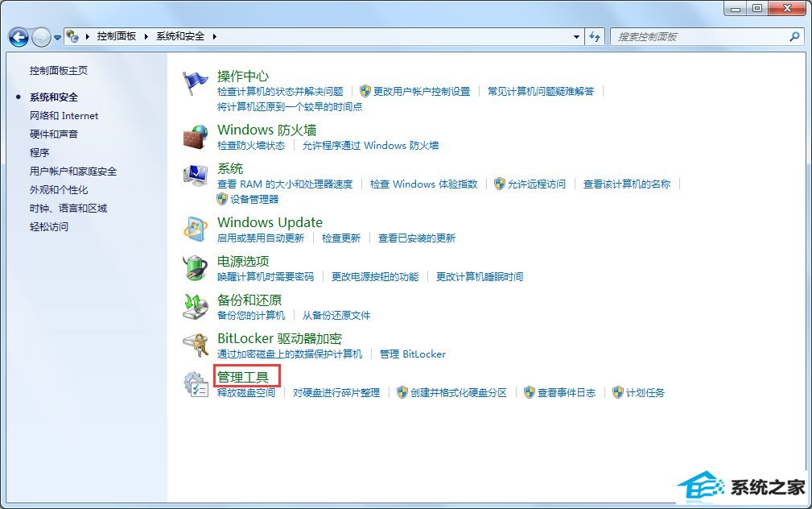Open 更改计算机睡眠时间
Image resolution: width=812 pixels, height=509 pixels.
coord(480,277)
